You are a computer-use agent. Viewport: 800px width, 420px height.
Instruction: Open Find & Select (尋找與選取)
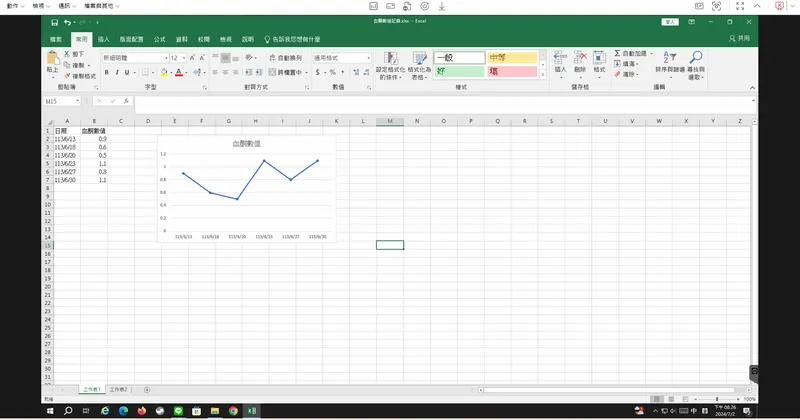point(696,65)
